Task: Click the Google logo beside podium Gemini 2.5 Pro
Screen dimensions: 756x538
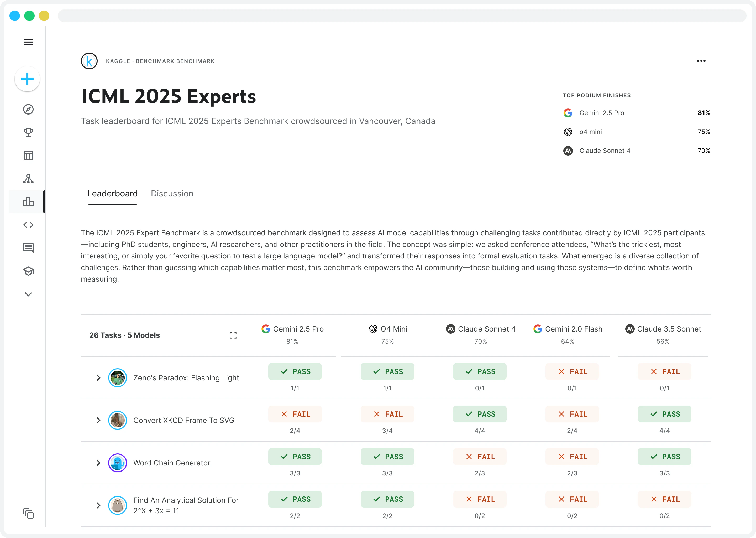Action: 568,113
